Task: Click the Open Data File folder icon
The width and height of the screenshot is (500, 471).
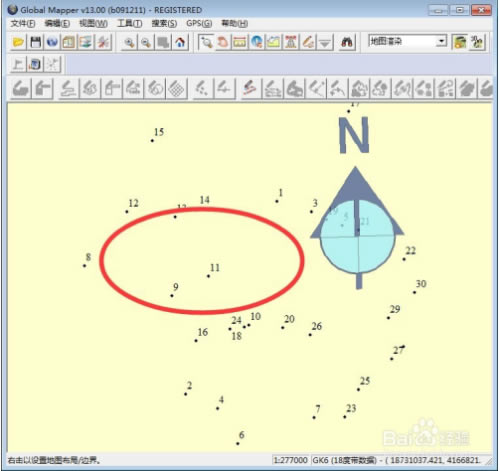Action: [x=18, y=42]
